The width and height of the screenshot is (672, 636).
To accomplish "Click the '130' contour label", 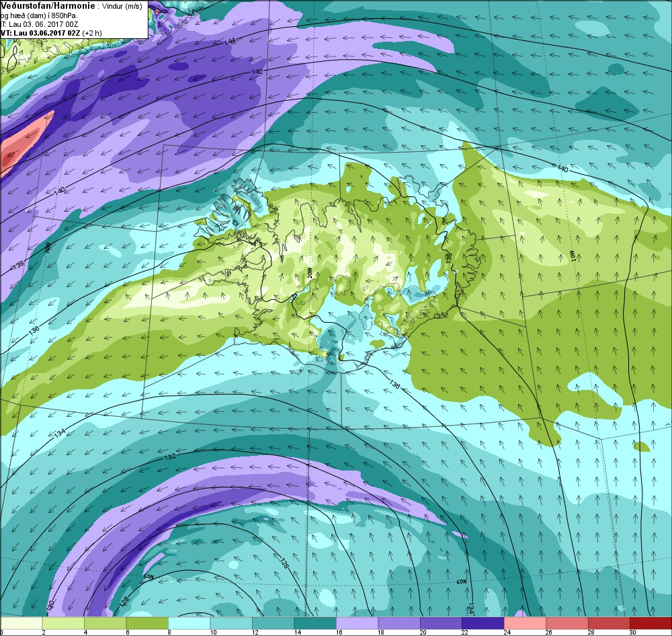I will tap(50, 606).
